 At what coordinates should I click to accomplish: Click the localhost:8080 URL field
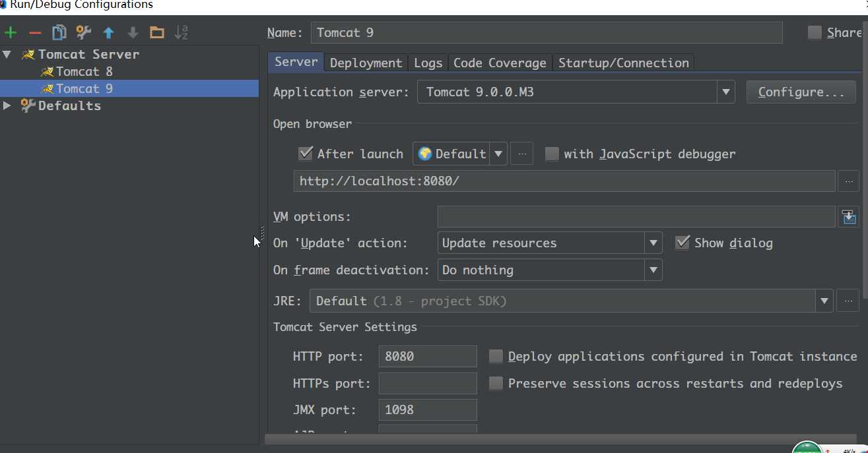click(x=564, y=181)
